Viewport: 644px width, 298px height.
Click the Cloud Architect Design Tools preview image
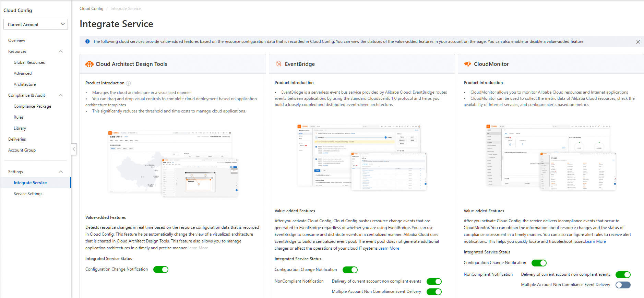tap(173, 164)
